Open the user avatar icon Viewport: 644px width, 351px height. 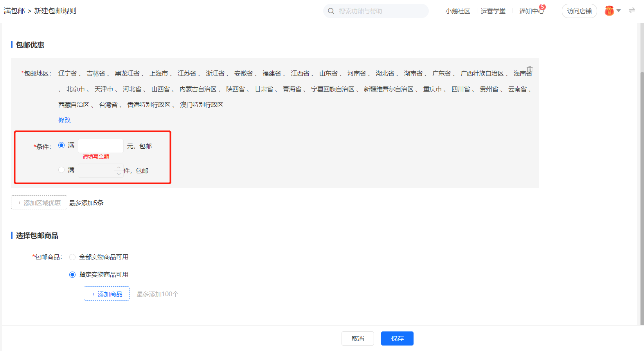pyautogui.click(x=609, y=11)
